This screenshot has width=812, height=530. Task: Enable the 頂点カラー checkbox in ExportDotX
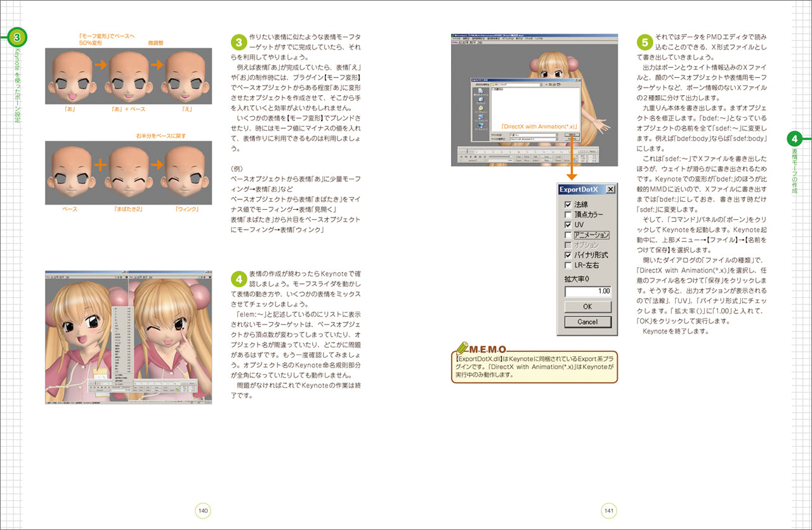pyautogui.click(x=568, y=215)
